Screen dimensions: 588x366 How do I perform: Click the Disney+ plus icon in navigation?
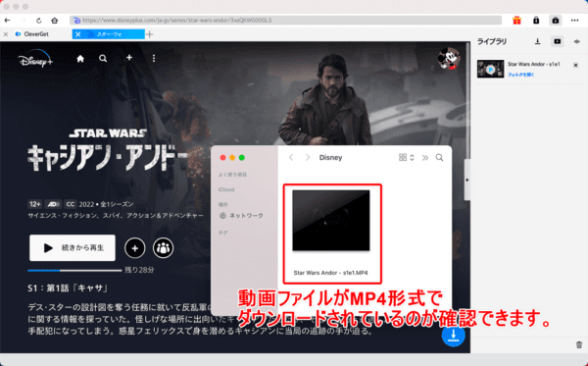point(129,58)
